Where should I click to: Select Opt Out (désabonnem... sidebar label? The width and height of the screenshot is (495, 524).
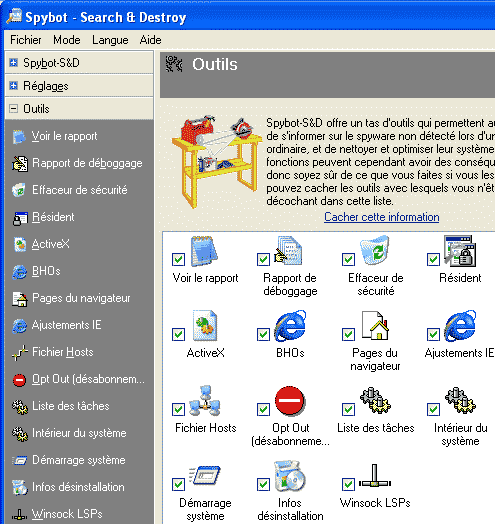coord(88,380)
